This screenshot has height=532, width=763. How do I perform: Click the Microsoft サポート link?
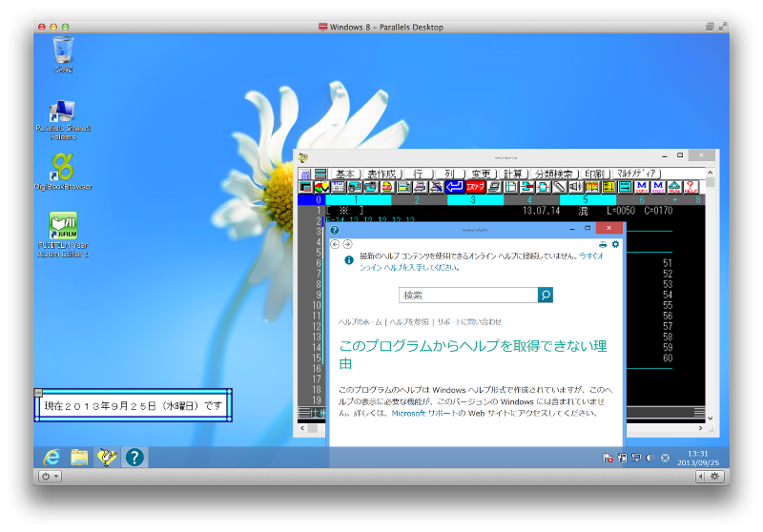pyautogui.click(x=424, y=414)
